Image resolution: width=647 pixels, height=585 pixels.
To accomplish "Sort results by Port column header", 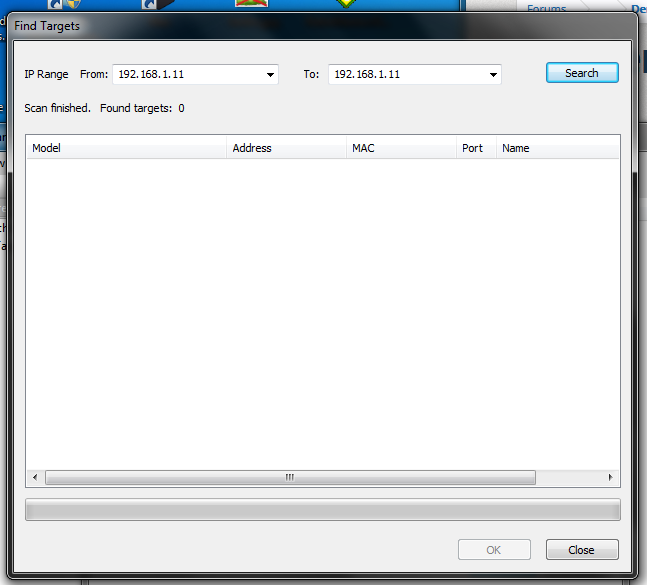I will click(x=476, y=148).
